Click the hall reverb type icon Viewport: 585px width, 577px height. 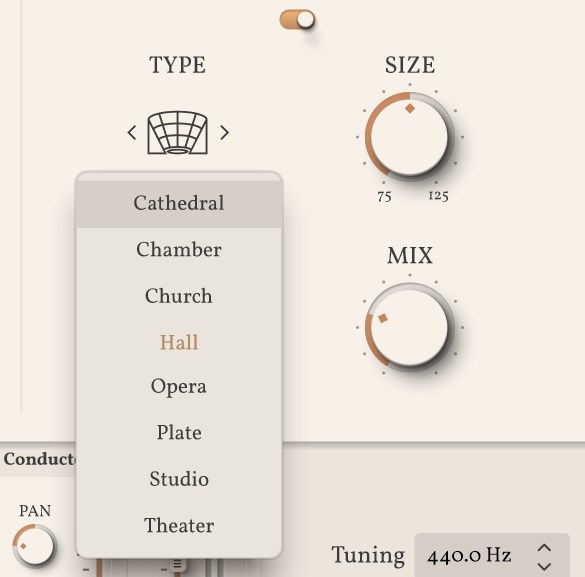tap(178, 133)
